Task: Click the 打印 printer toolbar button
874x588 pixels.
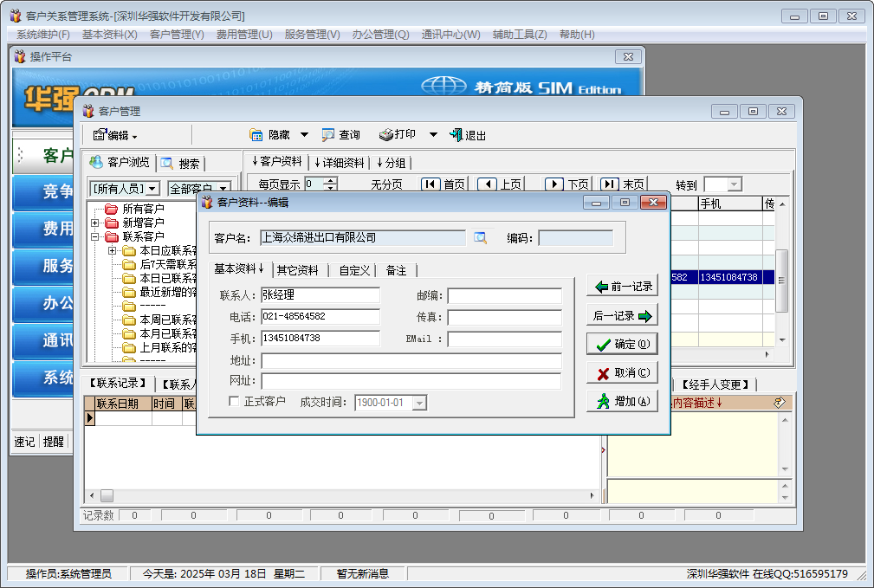Action: pos(398,134)
